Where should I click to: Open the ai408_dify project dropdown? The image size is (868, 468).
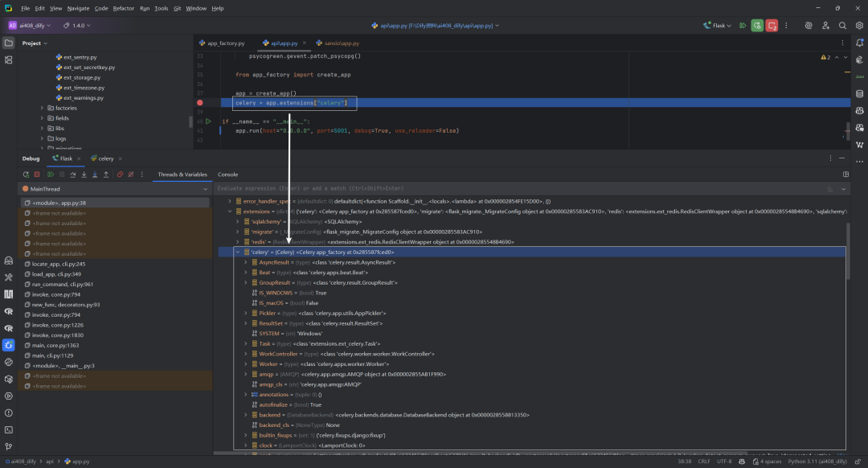tap(30, 26)
